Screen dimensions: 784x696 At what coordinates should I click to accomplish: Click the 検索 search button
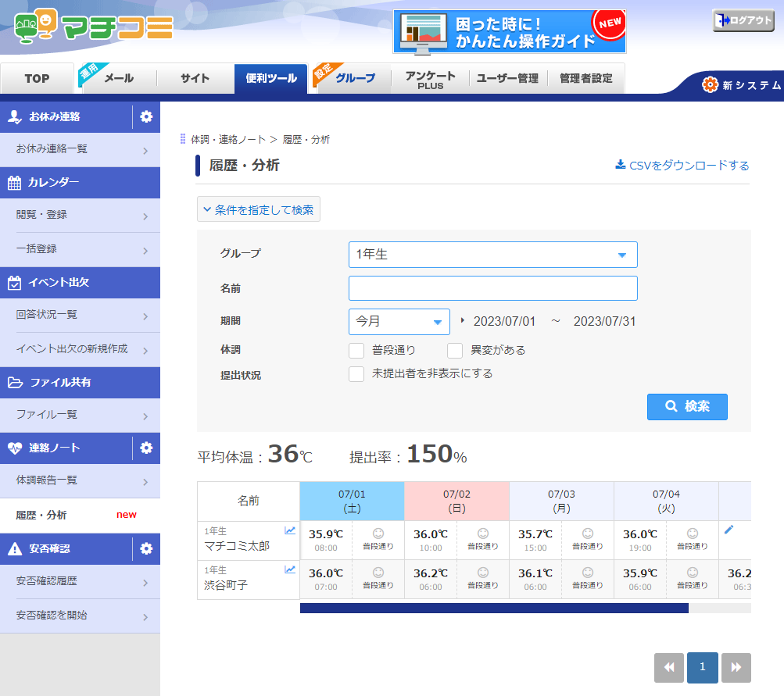tap(687, 406)
